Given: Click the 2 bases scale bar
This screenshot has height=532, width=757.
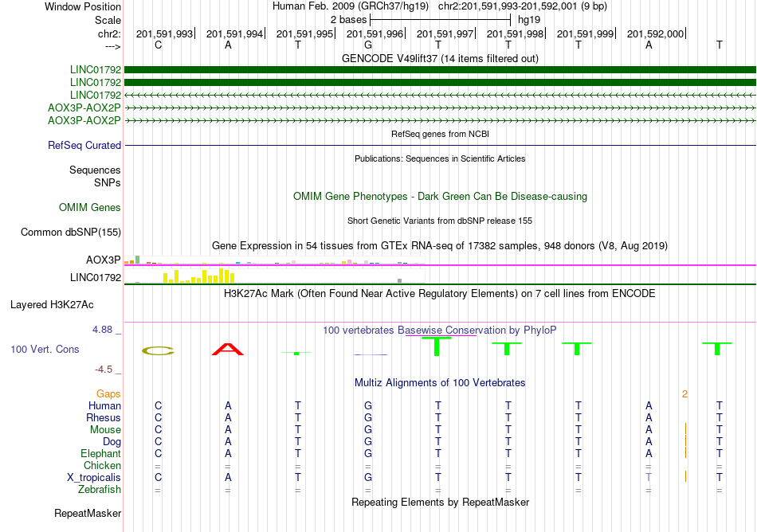Looking at the screenshot, I should [440, 20].
